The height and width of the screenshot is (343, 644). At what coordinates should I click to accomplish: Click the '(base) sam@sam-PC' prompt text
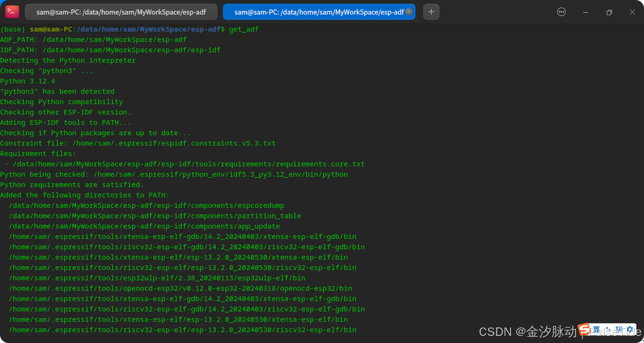point(36,29)
